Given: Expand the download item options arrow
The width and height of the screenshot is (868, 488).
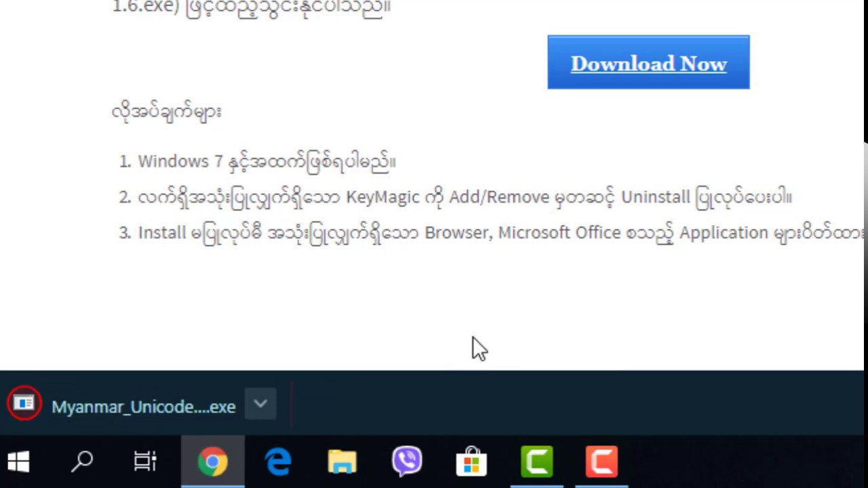Looking at the screenshot, I should coord(260,405).
